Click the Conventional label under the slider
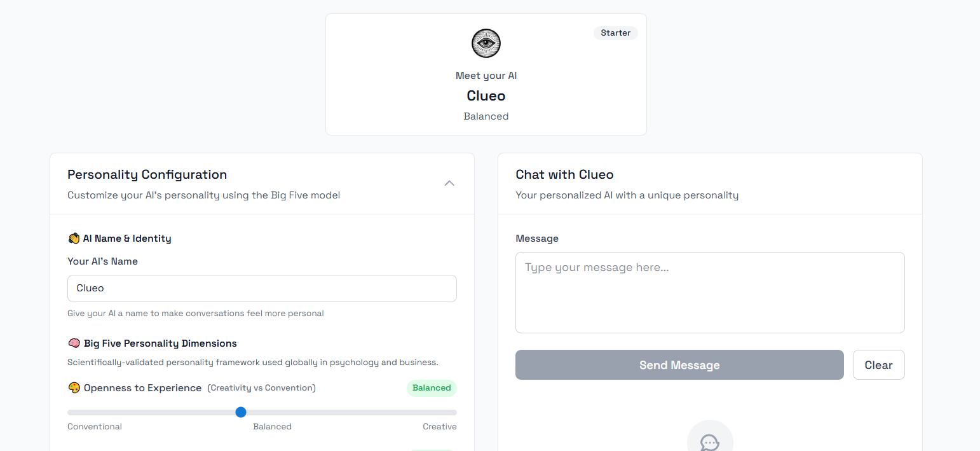The width and height of the screenshot is (980, 451). [95, 427]
